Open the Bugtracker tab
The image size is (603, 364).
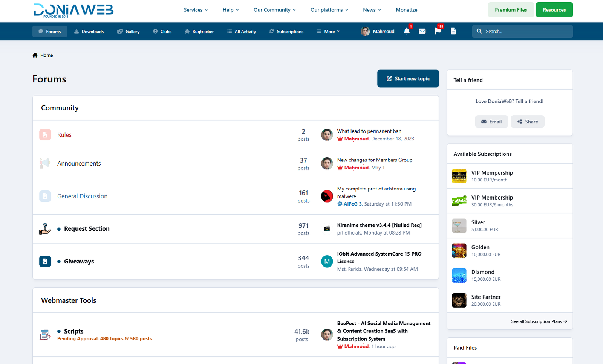pyautogui.click(x=199, y=32)
